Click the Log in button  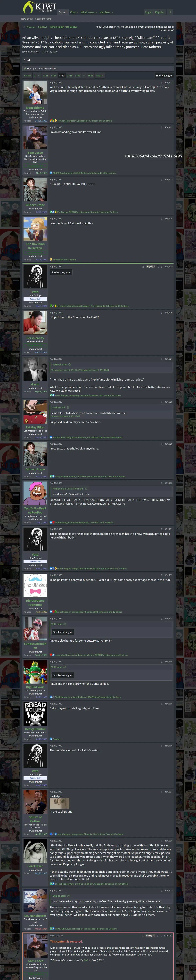point(148,12)
